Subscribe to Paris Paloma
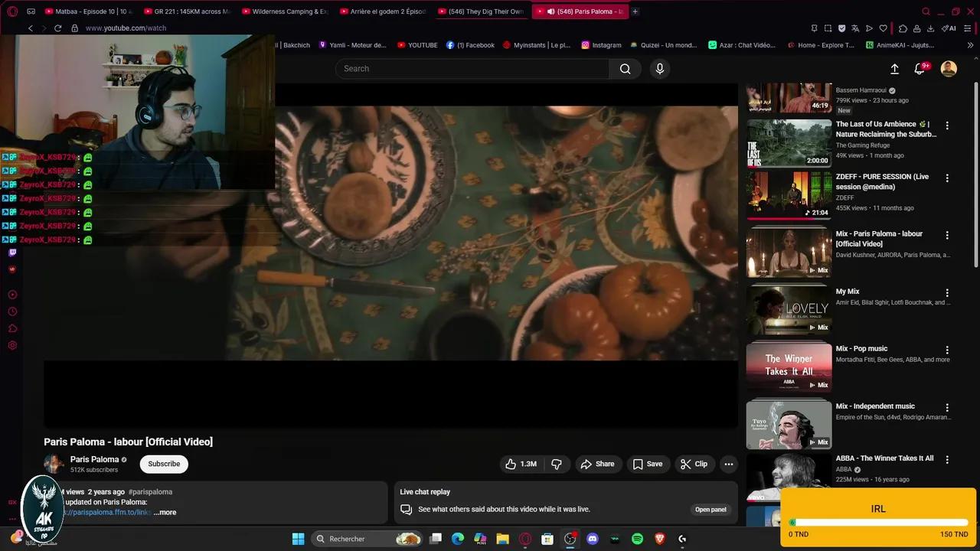The height and width of the screenshot is (551, 980). [163, 464]
